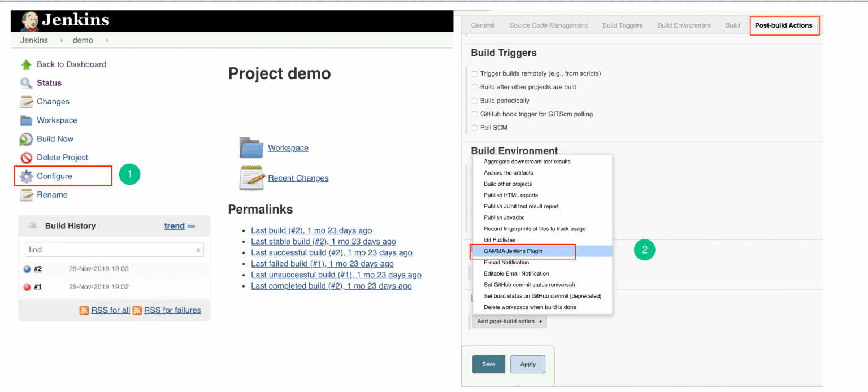Open the RSS for failures feed icon
868x392 pixels.
click(136, 310)
